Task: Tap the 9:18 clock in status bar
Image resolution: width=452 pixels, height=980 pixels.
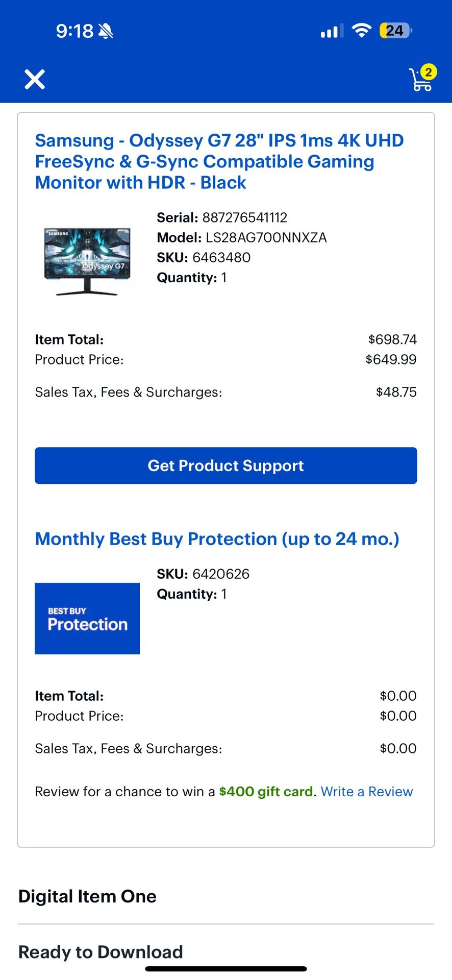Action: click(x=74, y=32)
